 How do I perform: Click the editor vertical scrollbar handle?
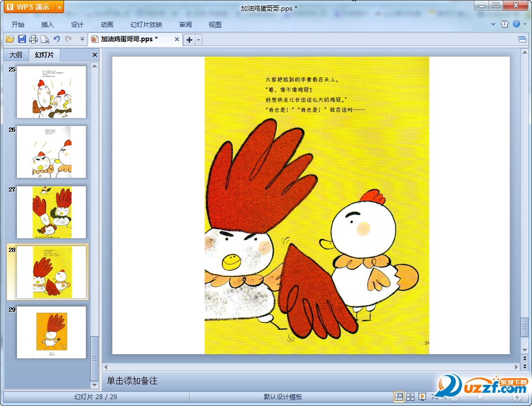pyautogui.click(x=525, y=327)
